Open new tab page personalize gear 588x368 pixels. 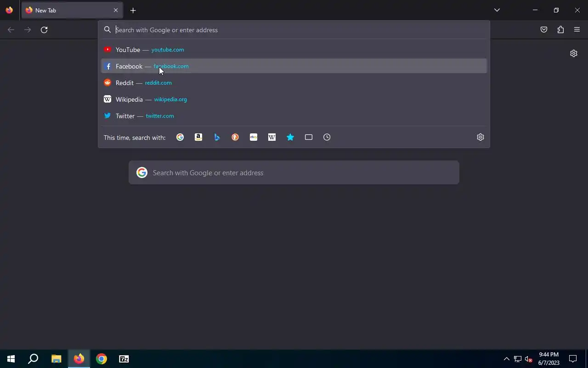point(574,53)
